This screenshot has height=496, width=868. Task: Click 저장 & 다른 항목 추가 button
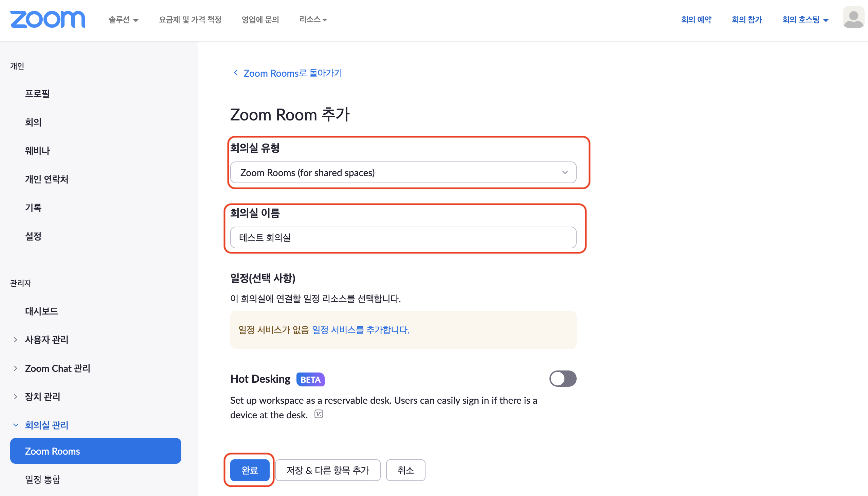click(328, 470)
